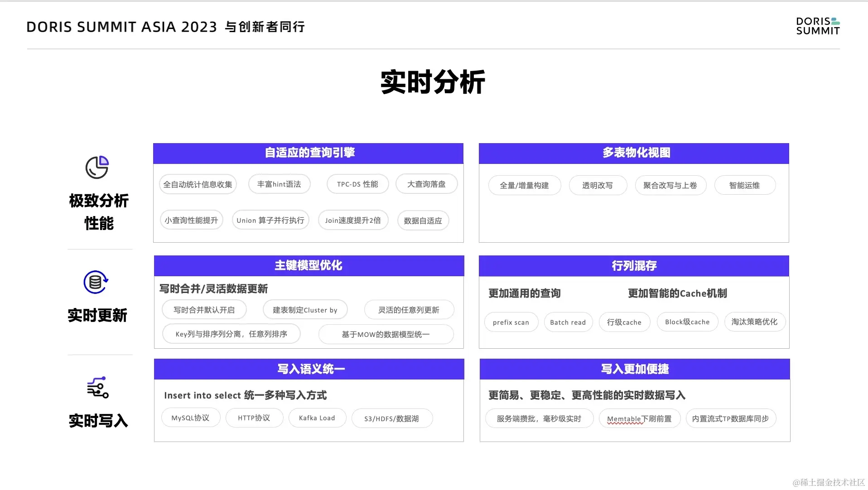This screenshot has height=490, width=868.
Task: Click the Memtable下刷前置 pill
Action: pyautogui.click(x=640, y=418)
